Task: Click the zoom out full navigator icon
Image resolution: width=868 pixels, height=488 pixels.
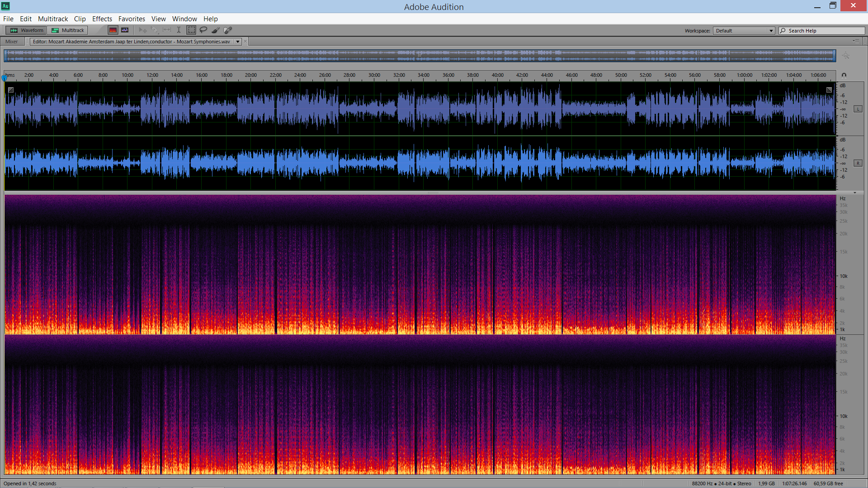Action: click(x=846, y=56)
